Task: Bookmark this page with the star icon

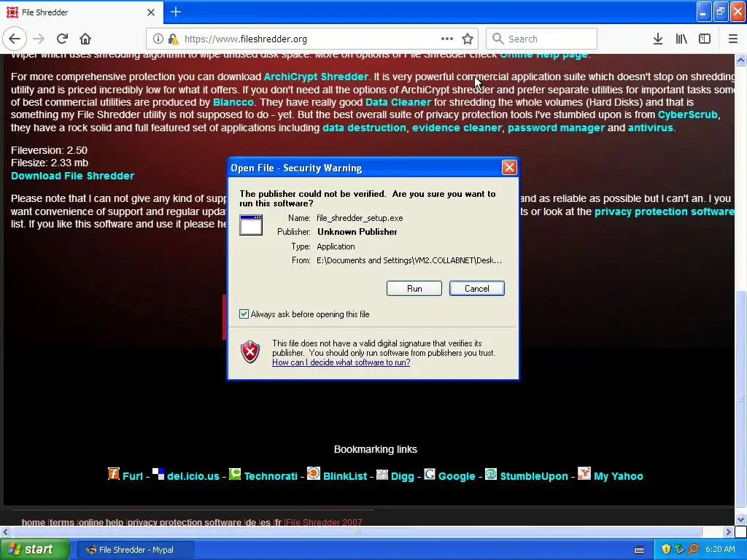Action: [468, 39]
